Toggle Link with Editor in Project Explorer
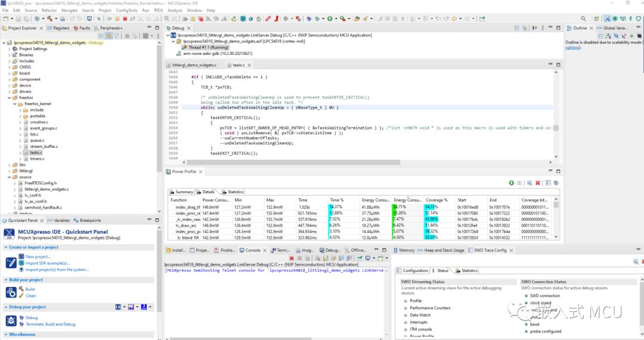644x340 pixels. [109, 36]
